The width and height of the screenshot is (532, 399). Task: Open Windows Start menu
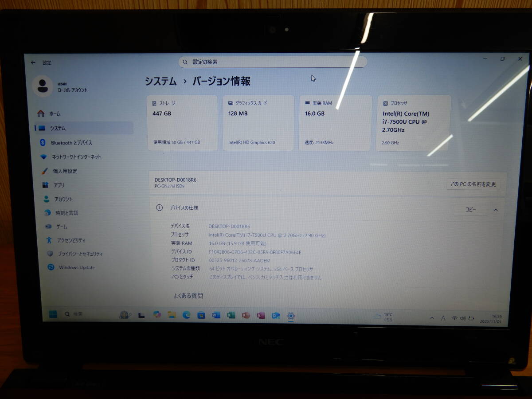click(53, 314)
